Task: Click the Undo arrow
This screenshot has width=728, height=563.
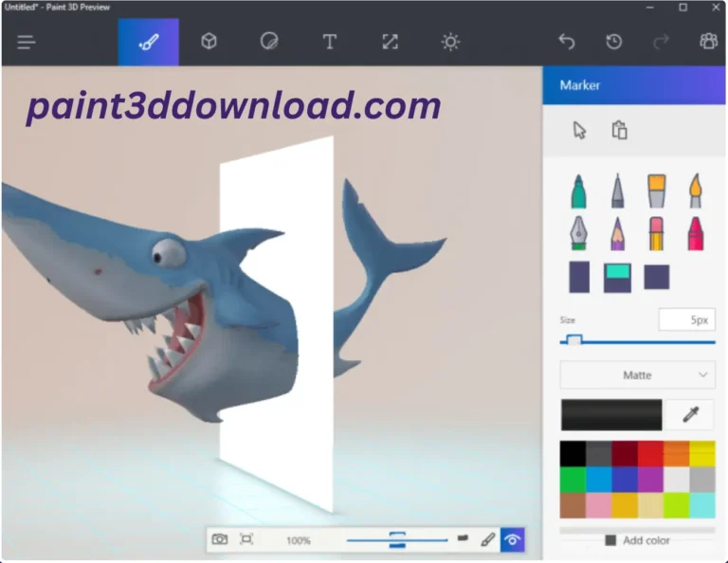Action: click(x=567, y=42)
